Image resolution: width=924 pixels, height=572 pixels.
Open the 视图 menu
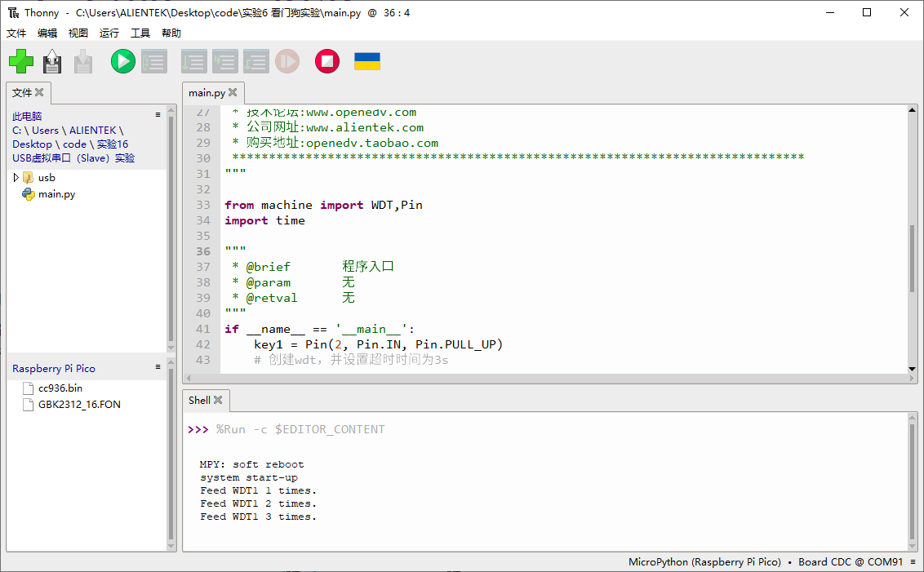pyautogui.click(x=78, y=33)
